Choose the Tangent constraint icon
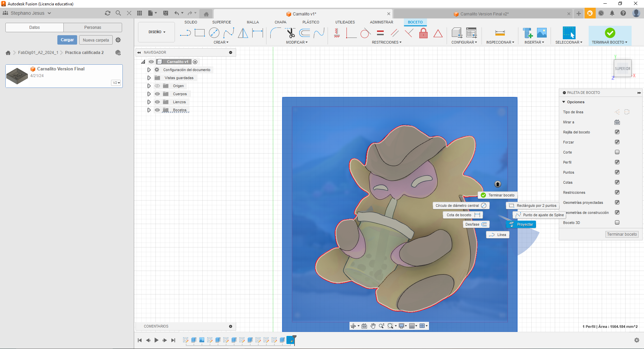This screenshot has width=644, height=349. pos(365,33)
